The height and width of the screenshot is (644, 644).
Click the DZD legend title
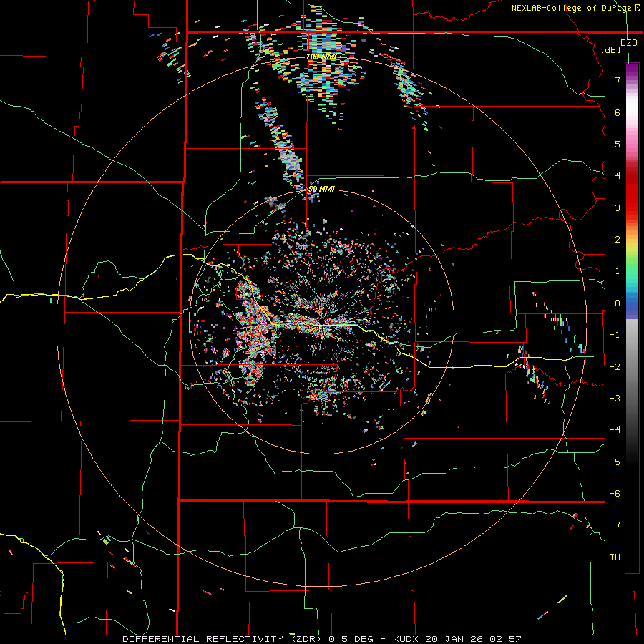click(x=629, y=42)
